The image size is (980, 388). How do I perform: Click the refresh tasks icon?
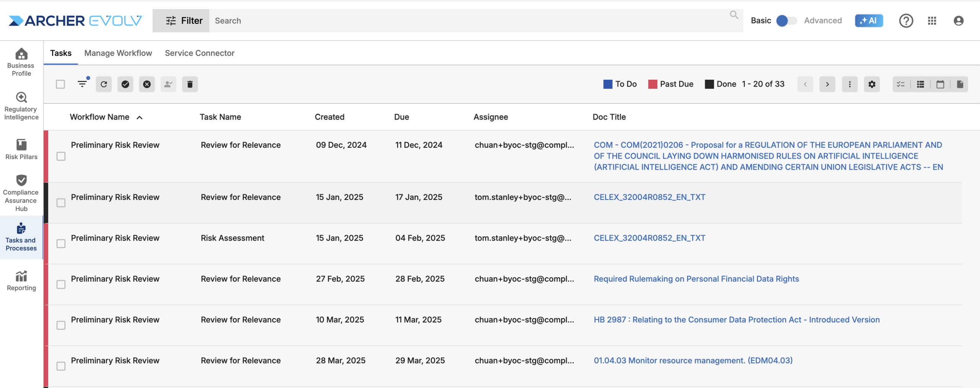click(104, 84)
